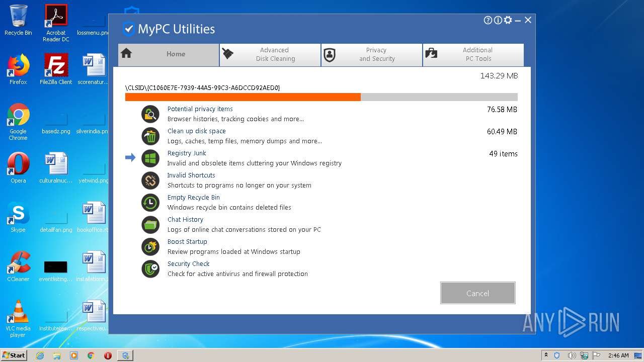Viewport: 644px width, 362px height.
Task: Open FileZilla Client desktop shortcut
Action: 56,69
